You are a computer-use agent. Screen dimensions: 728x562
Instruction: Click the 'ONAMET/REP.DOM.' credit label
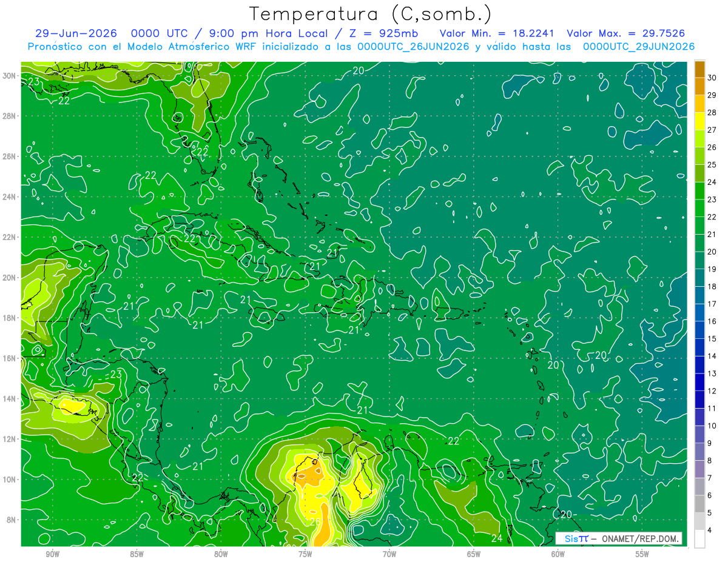(639, 538)
